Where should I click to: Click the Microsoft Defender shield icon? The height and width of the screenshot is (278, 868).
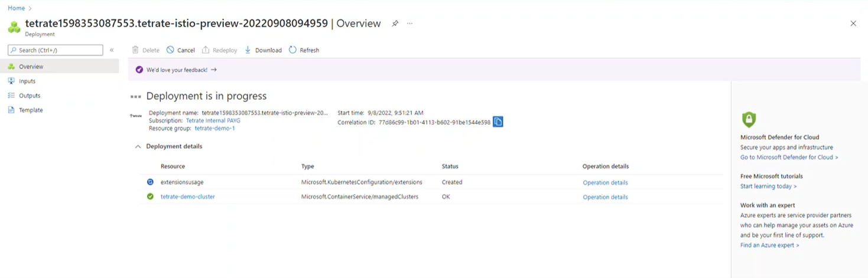[749, 120]
